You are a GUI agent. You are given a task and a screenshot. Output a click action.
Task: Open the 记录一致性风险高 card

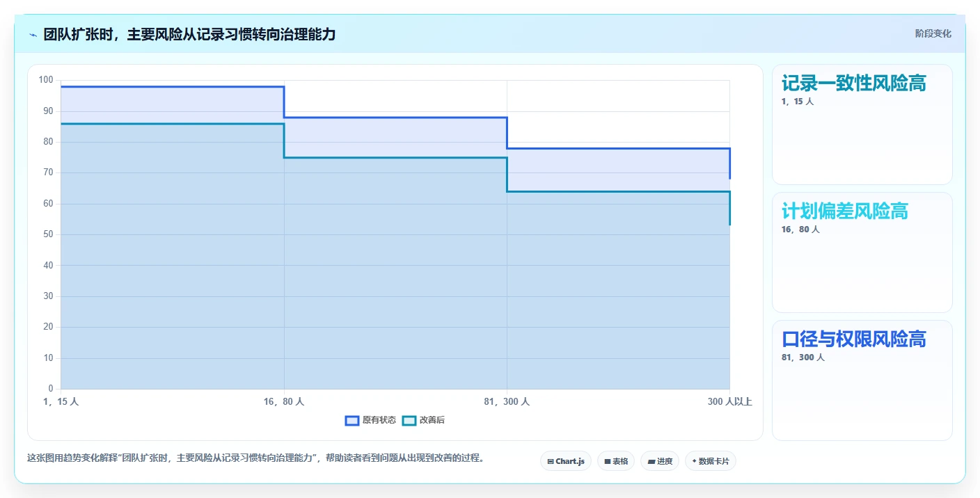pos(862,124)
